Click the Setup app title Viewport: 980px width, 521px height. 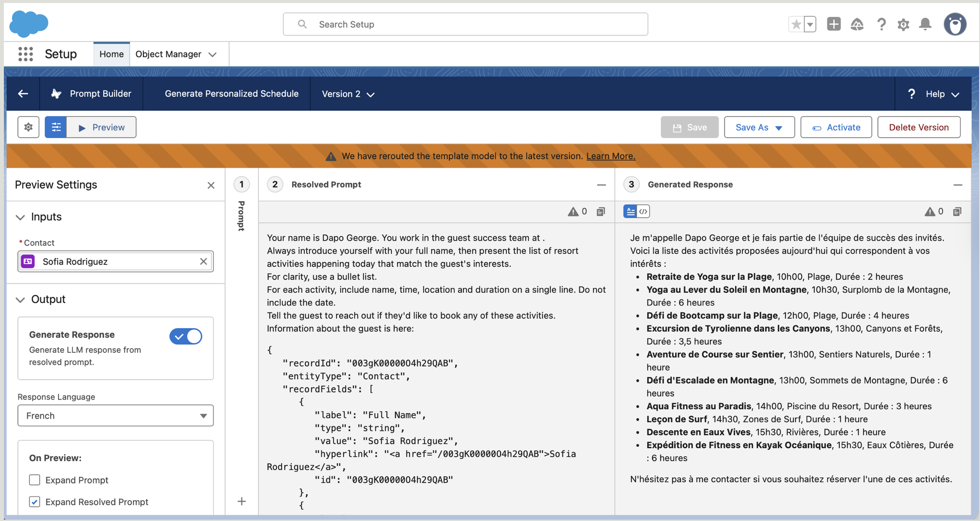[x=61, y=54]
